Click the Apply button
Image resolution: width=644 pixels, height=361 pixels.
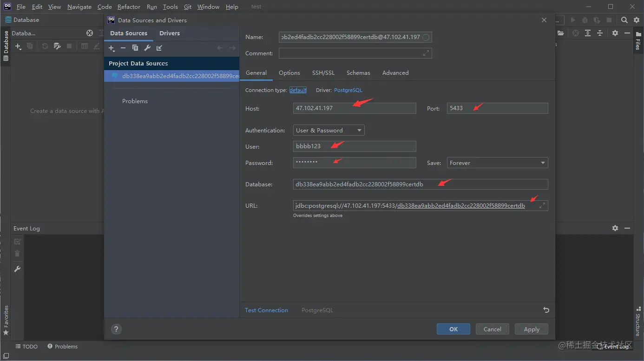532,329
